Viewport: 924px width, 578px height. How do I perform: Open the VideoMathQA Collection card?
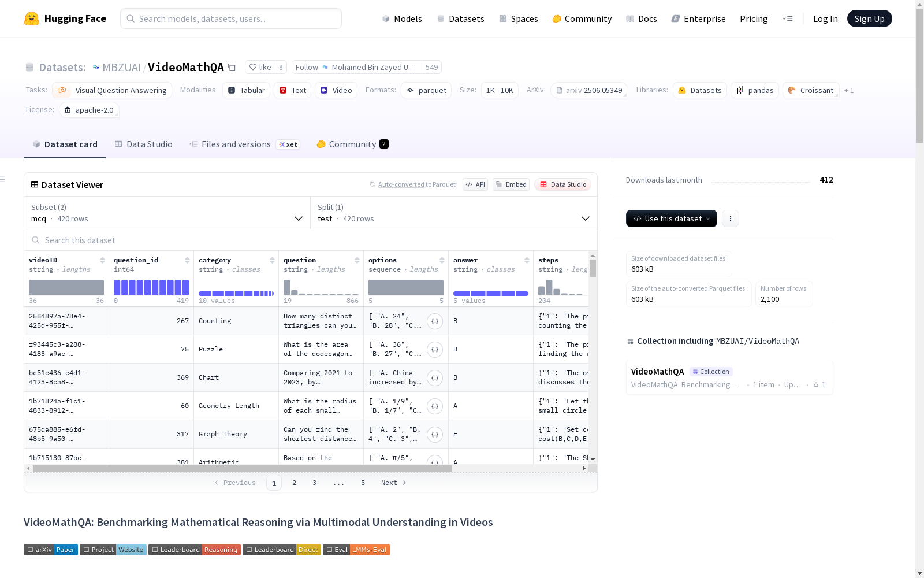coord(729,377)
